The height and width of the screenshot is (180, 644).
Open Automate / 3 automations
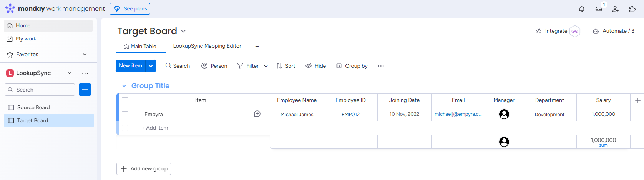click(614, 31)
